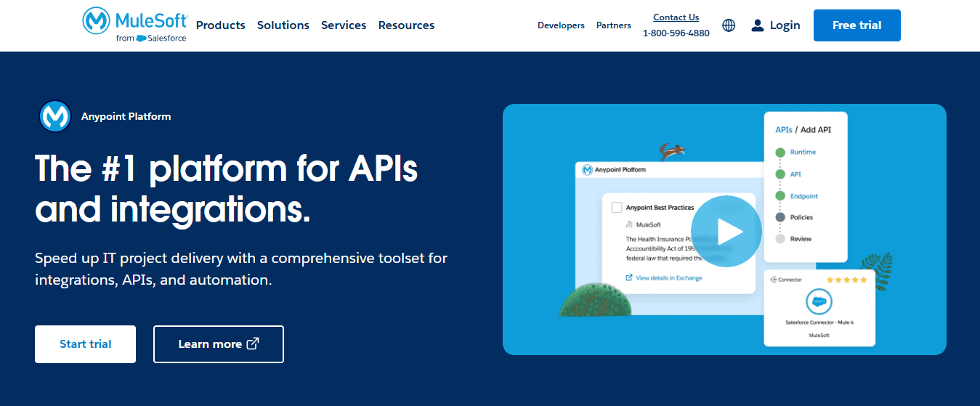Viewport: 980px width, 406px height.
Task: Click the five-star rating on Connector card
Action: tap(846, 280)
